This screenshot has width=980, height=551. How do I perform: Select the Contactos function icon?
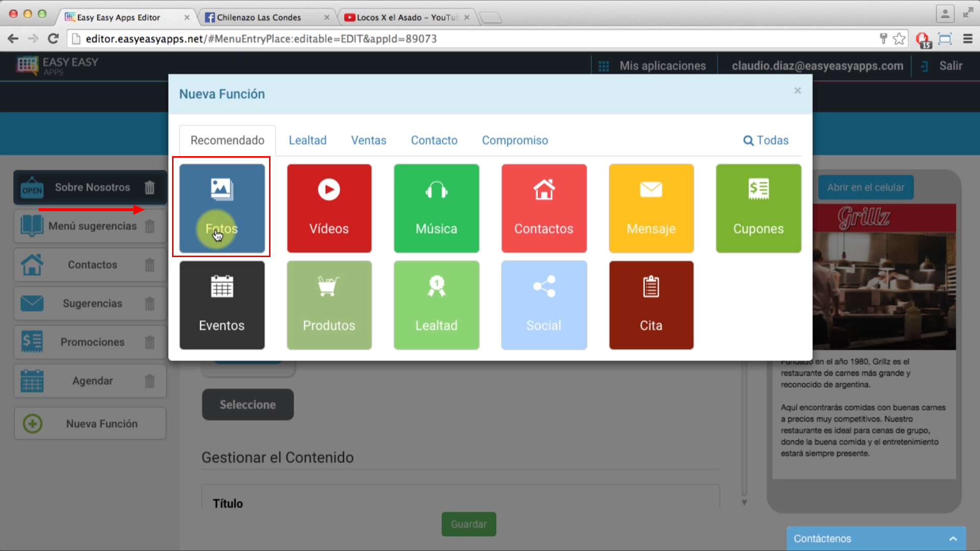[x=544, y=208]
